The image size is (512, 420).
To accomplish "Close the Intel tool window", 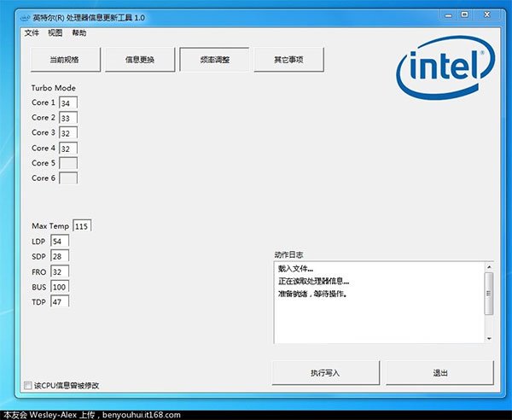I will point(487,15).
